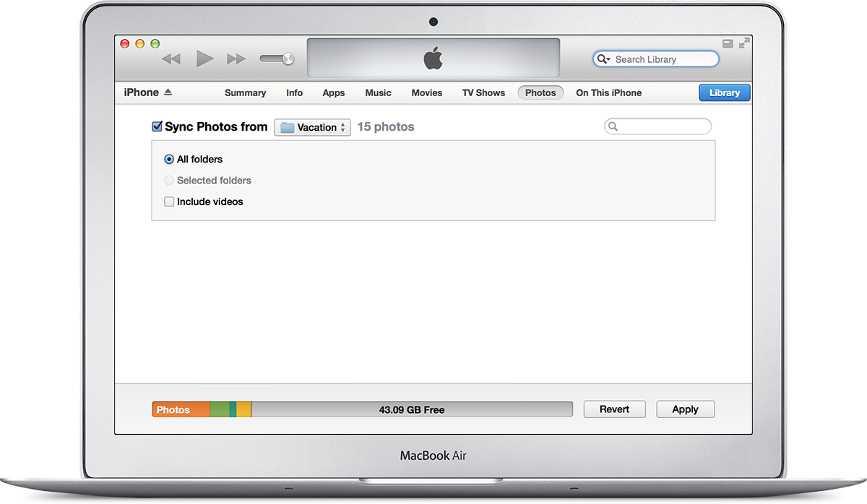Click the Apply button

(x=685, y=409)
